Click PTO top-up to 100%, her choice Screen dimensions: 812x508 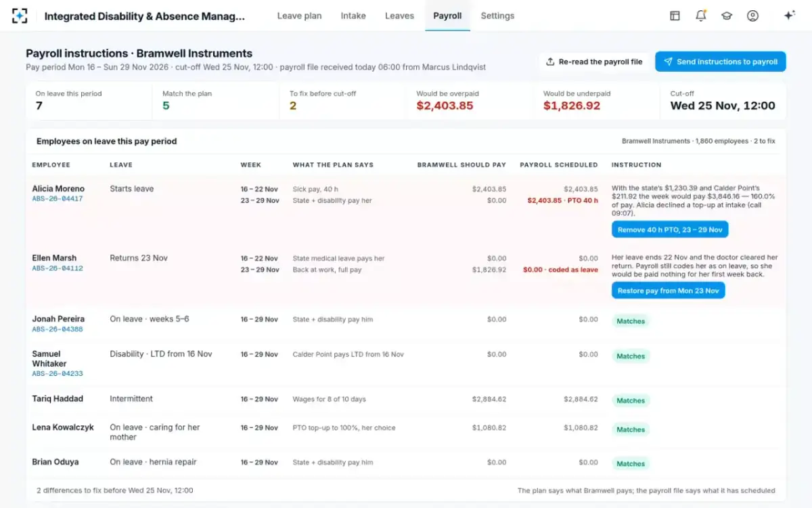click(344, 428)
